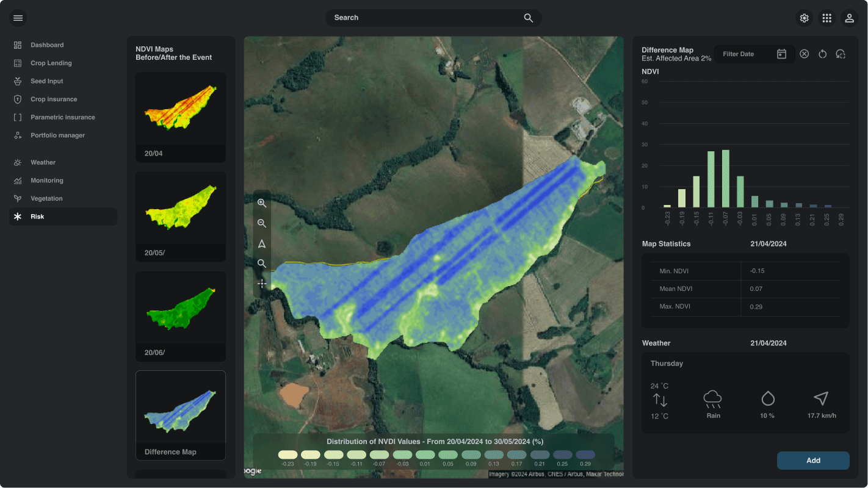This screenshot has height=488, width=868.
Task: Switch to the Risk section
Action: [x=63, y=216]
